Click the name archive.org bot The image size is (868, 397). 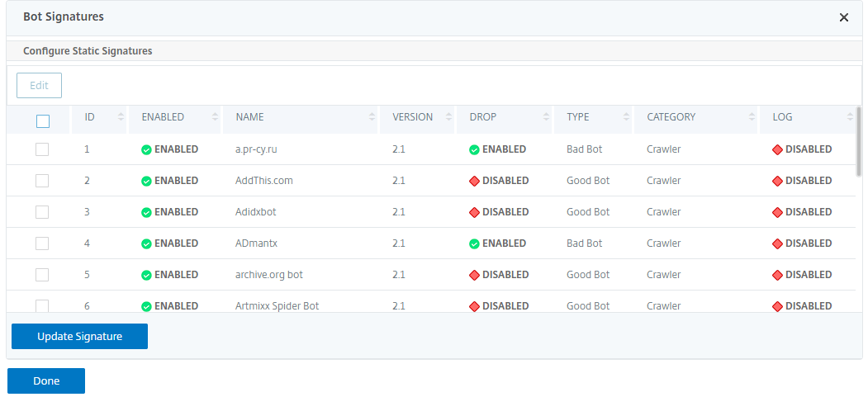[269, 275]
